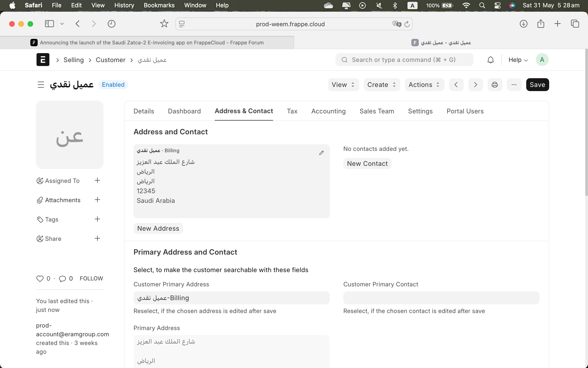Open the notifications bell icon

491,60
